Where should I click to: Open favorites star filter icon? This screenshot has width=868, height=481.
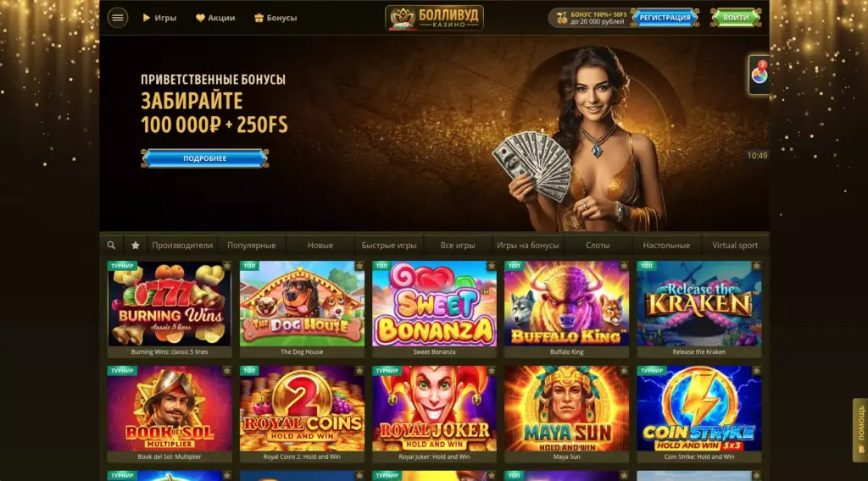pyautogui.click(x=135, y=245)
